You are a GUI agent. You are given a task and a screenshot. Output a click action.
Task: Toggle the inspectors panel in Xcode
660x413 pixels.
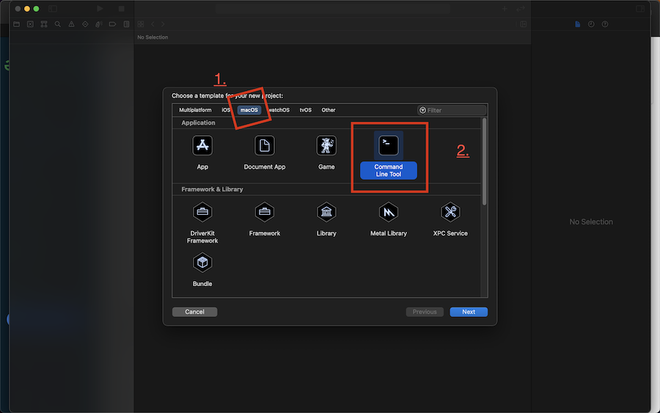click(640, 8)
